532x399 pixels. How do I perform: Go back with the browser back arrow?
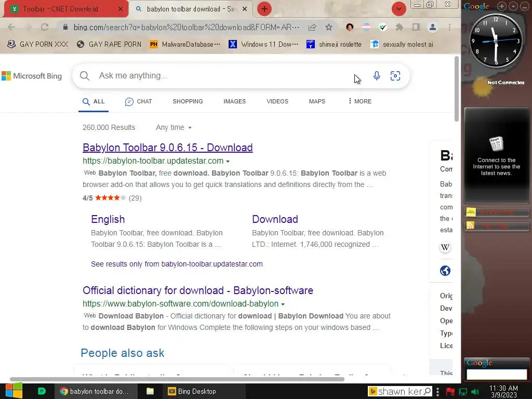click(11, 27)
